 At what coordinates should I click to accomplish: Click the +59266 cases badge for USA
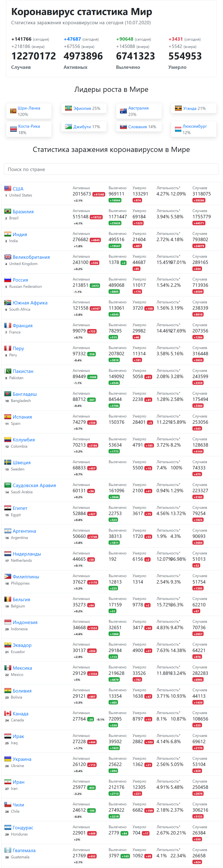tap(199, 200)
